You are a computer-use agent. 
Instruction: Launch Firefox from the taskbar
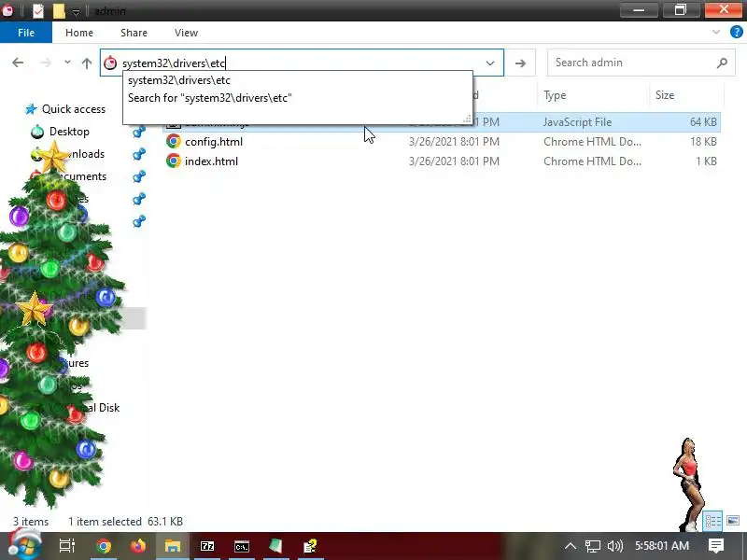pos(137,546)
